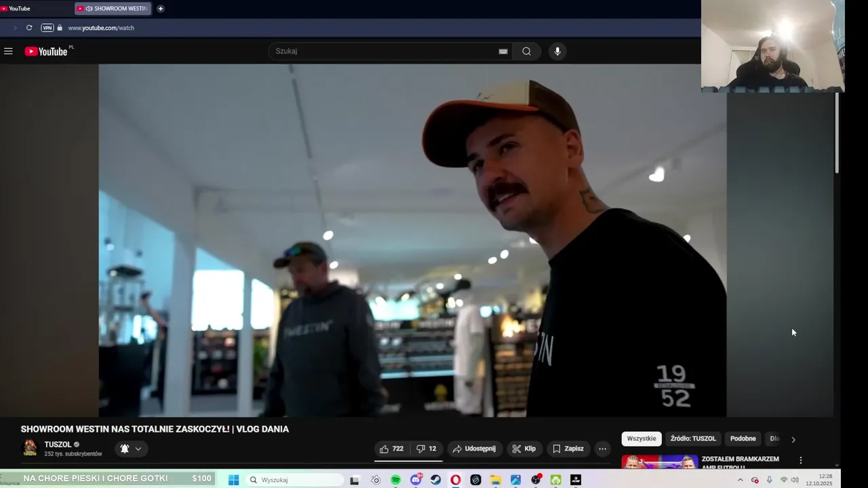Click the Wyszukaj taskbar search box
The width and height of the screenshot is (868, 488).
click(x=294, y=480)
